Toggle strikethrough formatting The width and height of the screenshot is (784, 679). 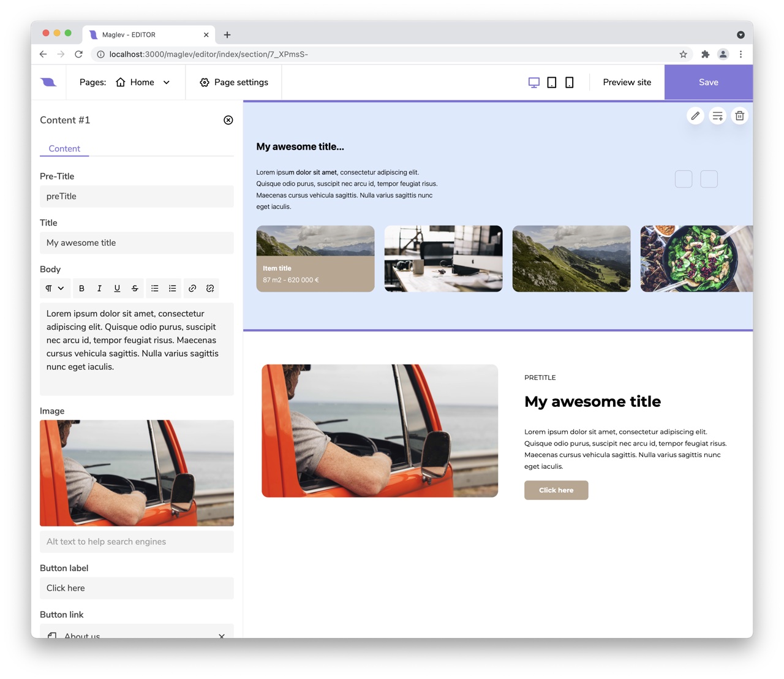[135, 288]
